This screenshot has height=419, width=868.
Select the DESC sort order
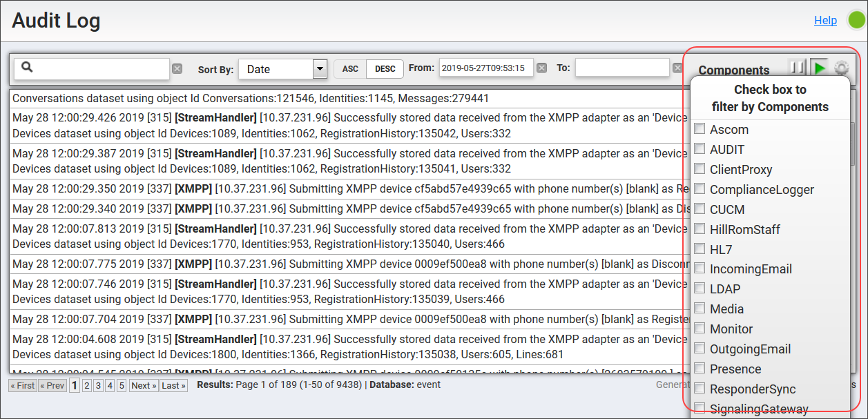[385, 68]
